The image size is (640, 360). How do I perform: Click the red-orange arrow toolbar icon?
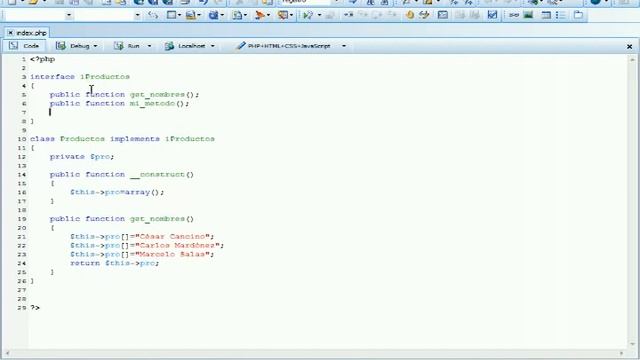pos(260,15)
